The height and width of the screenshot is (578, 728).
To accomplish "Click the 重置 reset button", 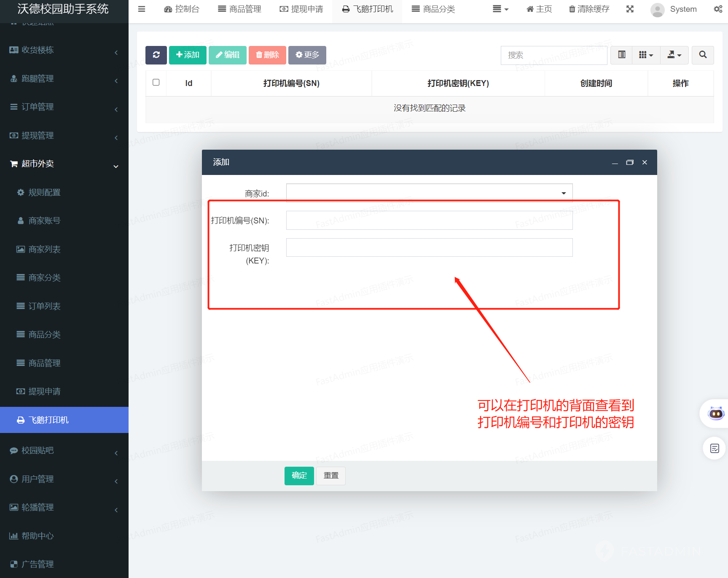I will (331, 476).
